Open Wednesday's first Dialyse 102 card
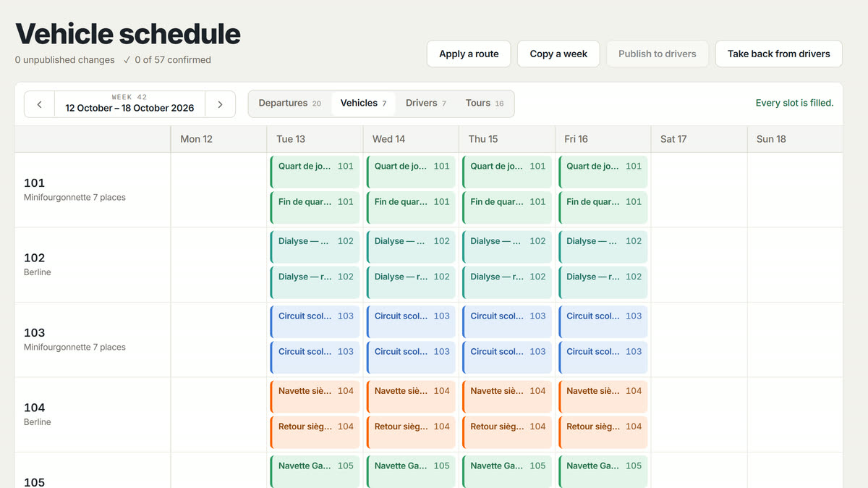868x488 pixels. [x=411, y=247]
